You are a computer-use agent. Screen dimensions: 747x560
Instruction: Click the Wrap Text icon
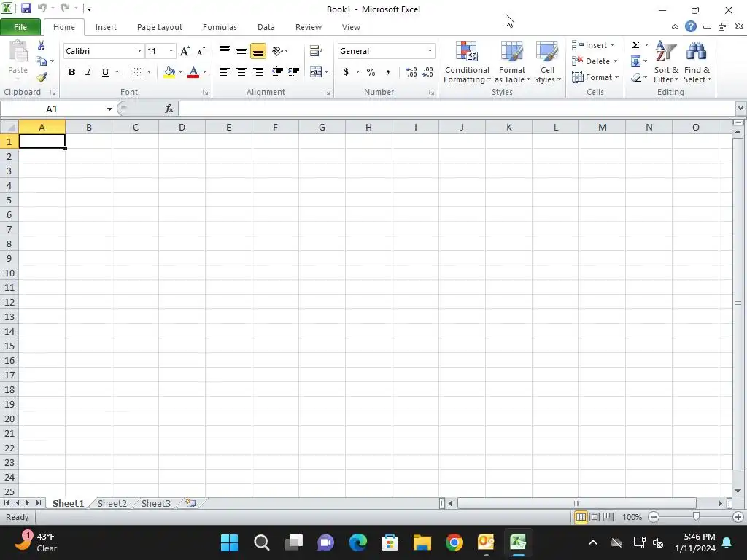315,51
